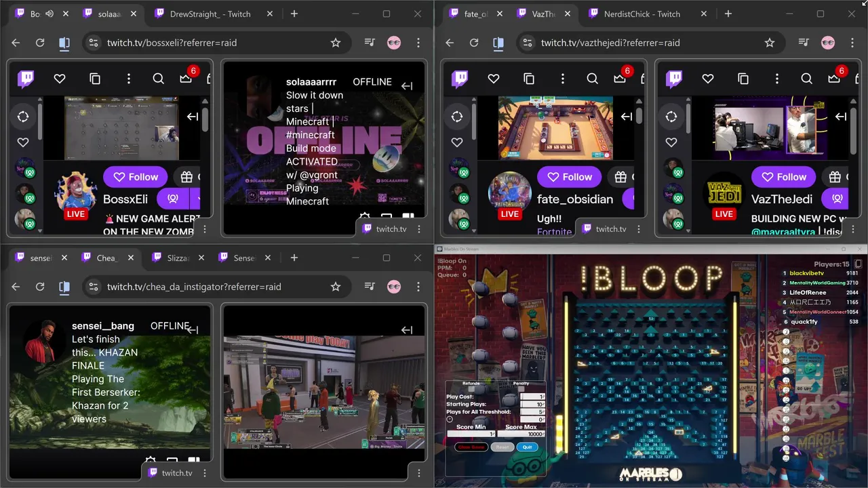Open pane options dots under chea_da_instigator video pane

tap(419, 472)
